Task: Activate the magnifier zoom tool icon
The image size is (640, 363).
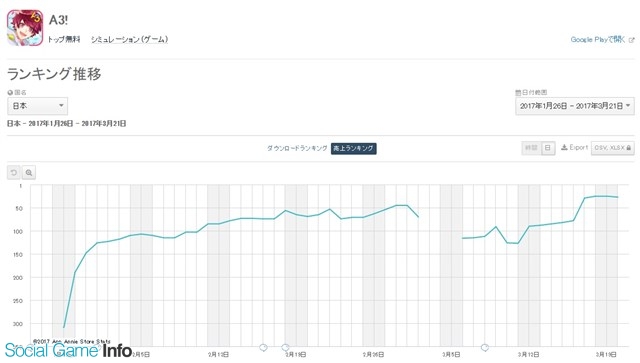Action: click(x=29, y=173)
